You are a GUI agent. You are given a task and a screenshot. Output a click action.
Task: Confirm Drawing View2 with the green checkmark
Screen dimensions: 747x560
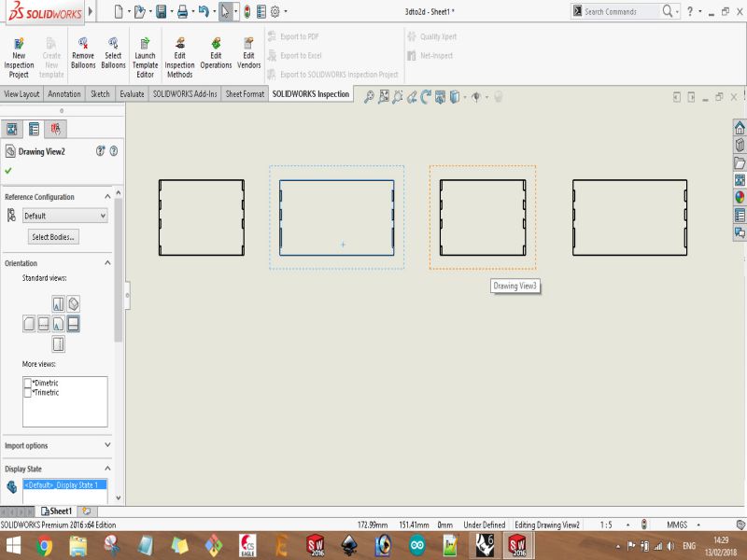point(8,171)
